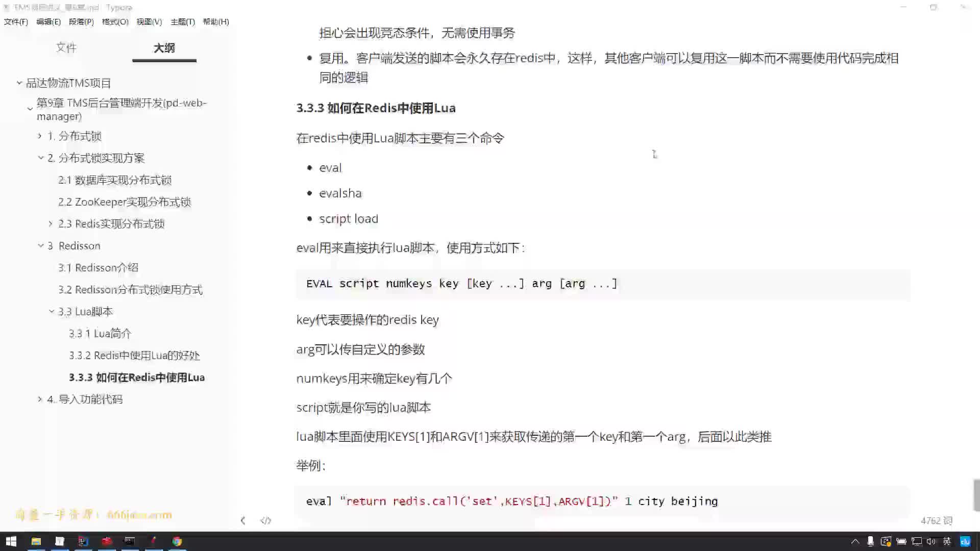The width and height of the screenshot is (980, 551).
Task: Select the bold 3.3.3 如何在Redis中使用Lua outline entry
Action: click(x=137, y=378)
